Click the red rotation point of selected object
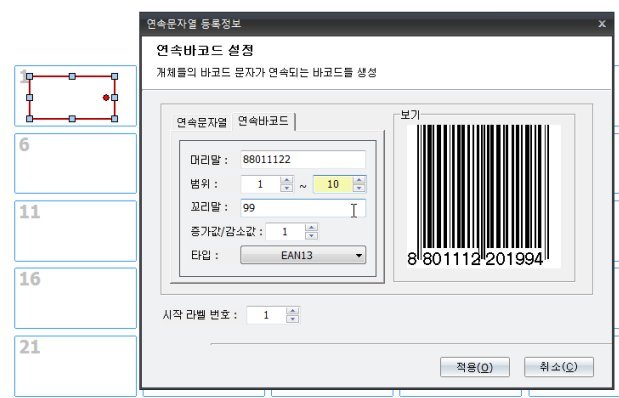The width and height of the screenshot is (619, 398). tap(106, 98)
